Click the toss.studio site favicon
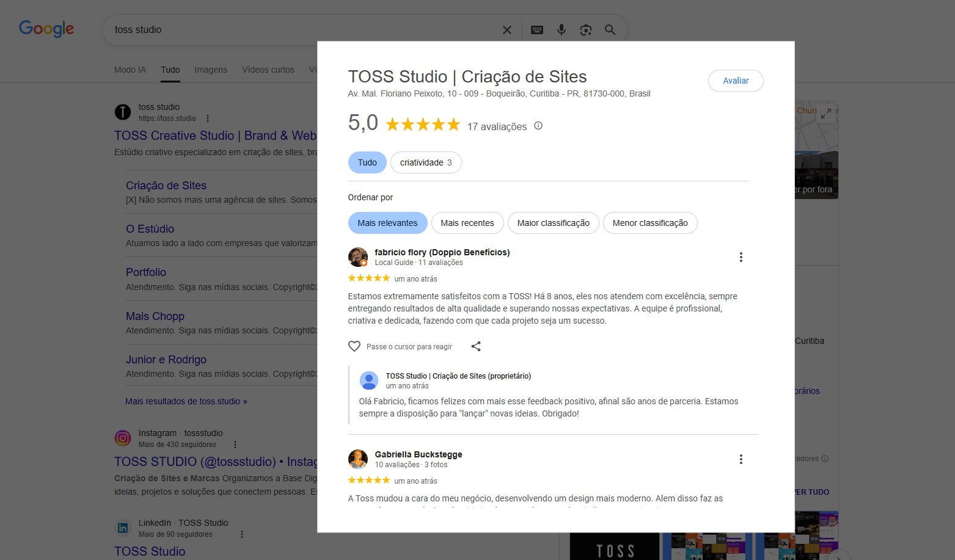This screenshot has width=955, height=560. pyautogui.click(x=123, y=112)
